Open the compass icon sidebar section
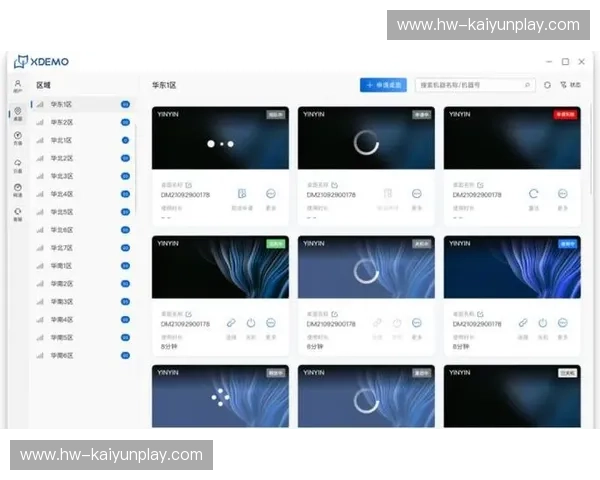The height and width of the screenshot is (480, 600). pos(18,138)
